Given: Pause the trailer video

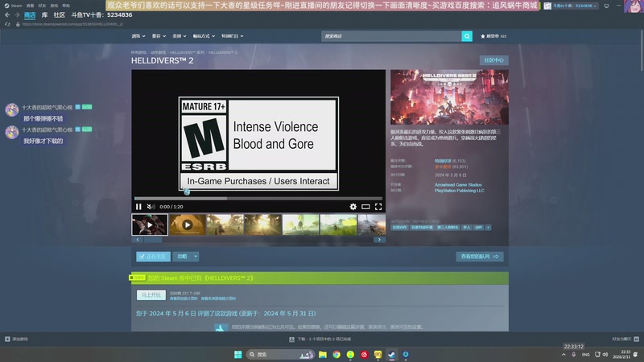Looking at the screenshot, I should tap(138, 207).
